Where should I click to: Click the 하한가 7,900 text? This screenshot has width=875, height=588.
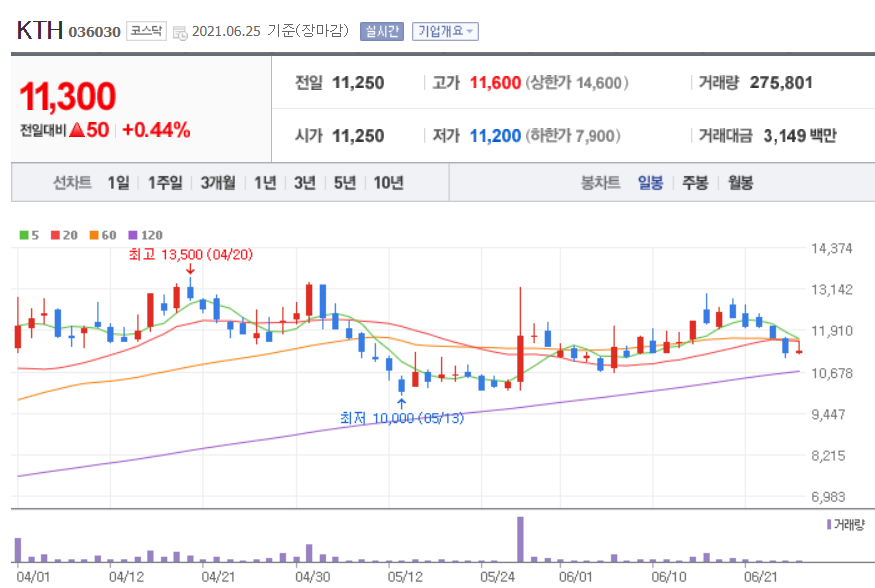[x=573, y=136]
